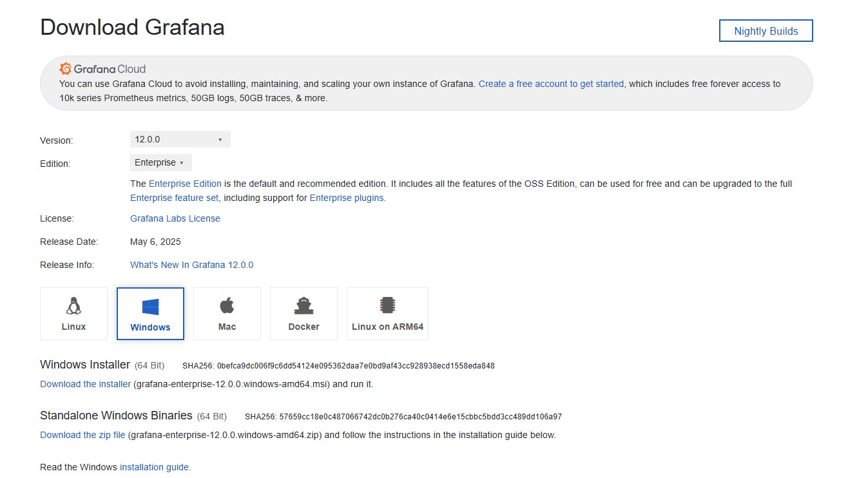Viewport: 868px width, 478px height.
Task: Click the Version: label
Action: tap(57, 140)
